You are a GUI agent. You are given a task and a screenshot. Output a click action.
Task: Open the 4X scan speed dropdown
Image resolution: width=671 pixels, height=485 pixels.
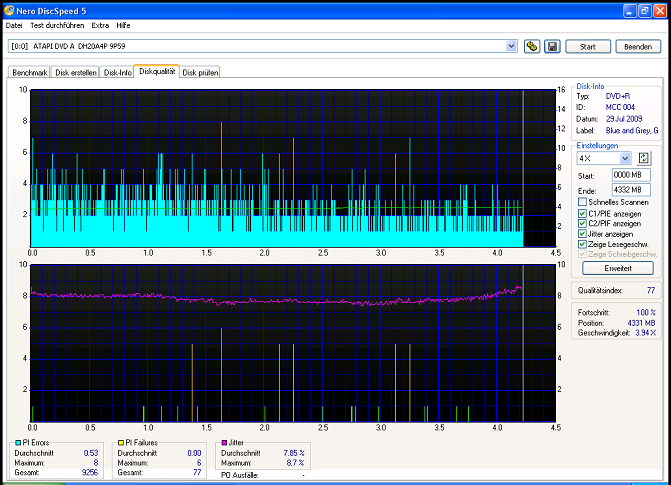625,158
